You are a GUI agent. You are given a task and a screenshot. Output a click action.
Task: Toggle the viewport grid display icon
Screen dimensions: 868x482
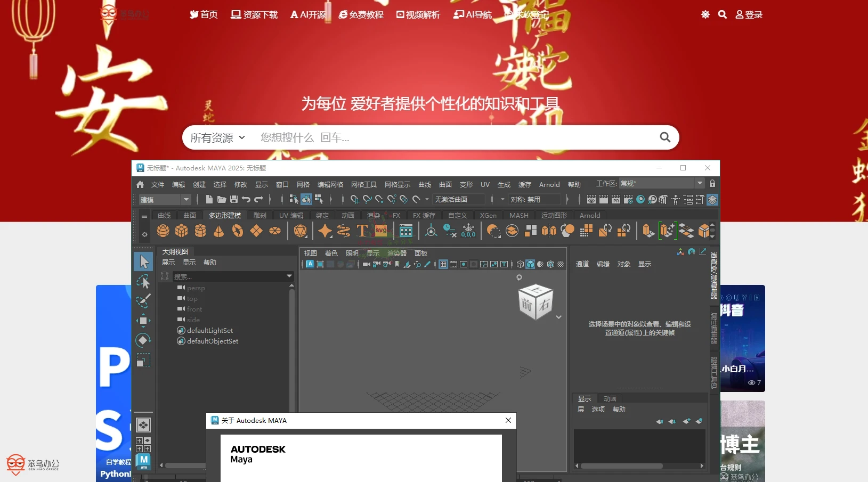point(443,264)
